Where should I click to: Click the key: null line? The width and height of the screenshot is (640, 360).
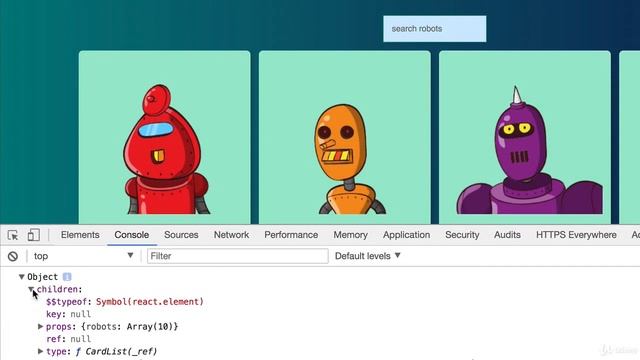pos(69,314)
